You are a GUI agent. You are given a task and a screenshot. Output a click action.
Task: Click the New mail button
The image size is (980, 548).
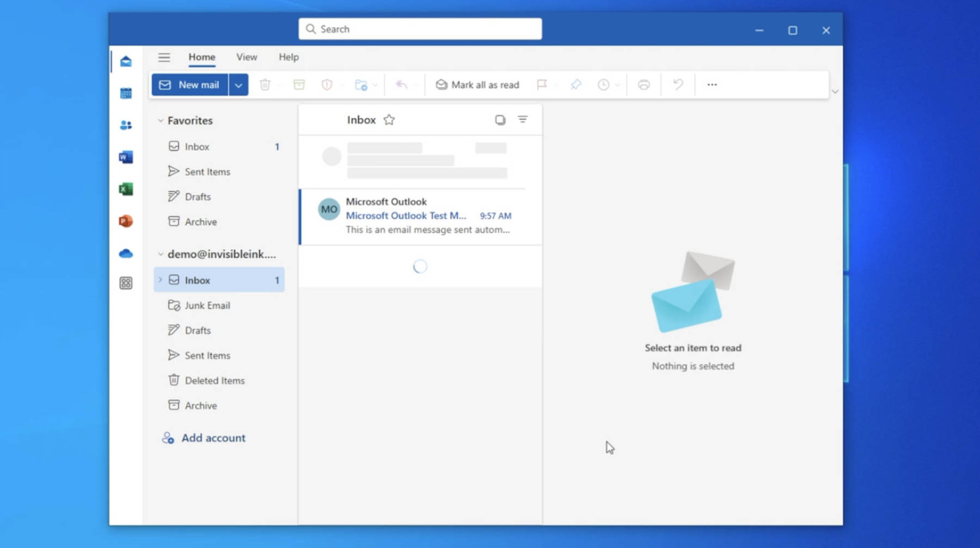click(x=189, y=85)
